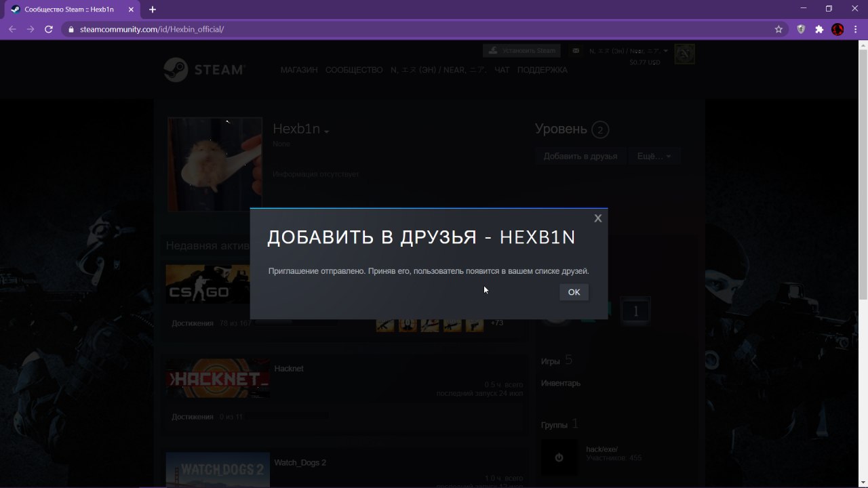Open notifications envelope icon

(576, 51)
